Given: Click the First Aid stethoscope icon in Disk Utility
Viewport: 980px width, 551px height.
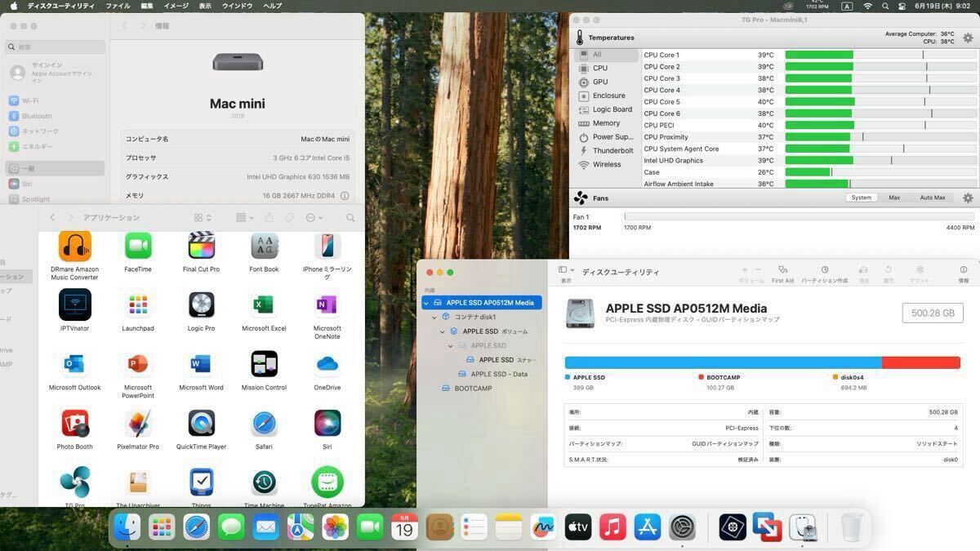Looking at the screenshot, I should pyautogui.click(x=782, y=269).
